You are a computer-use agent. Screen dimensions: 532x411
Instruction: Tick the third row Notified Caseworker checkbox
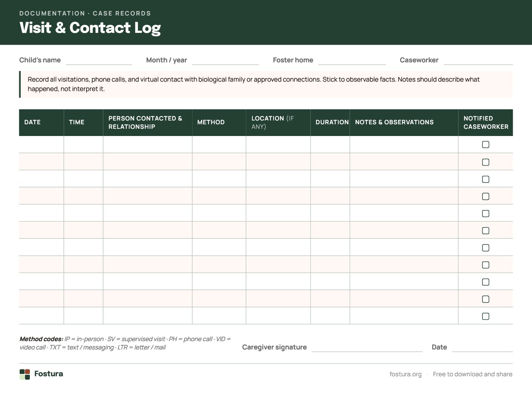pyautogui.click(x=486, y=179)
